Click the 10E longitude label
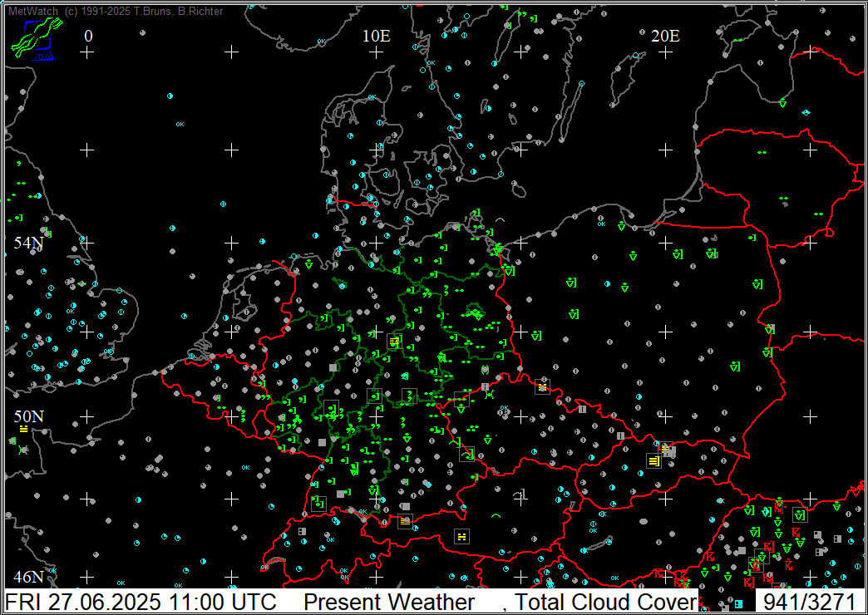868x615 pixels. [x=377, y=36]
